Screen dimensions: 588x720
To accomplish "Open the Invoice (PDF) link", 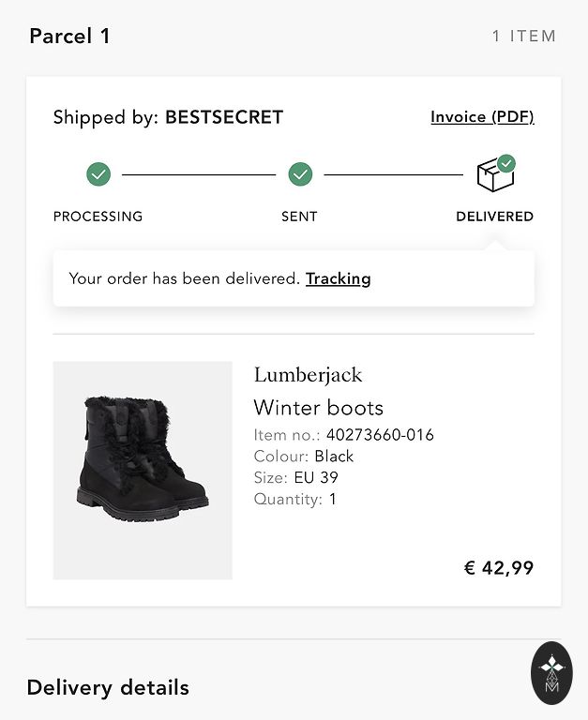I will point(482,117).
